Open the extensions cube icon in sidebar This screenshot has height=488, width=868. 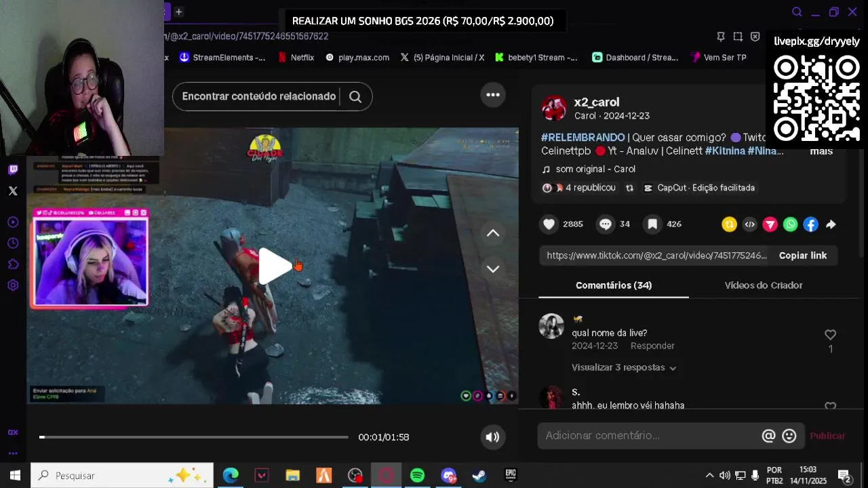coord(13,264)
